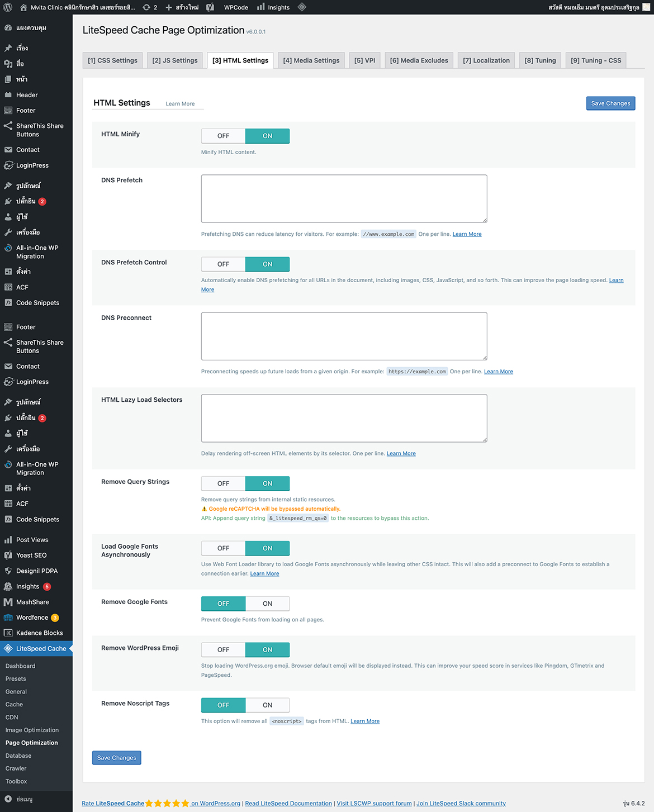Open Kadence Blocks icon

8,633
